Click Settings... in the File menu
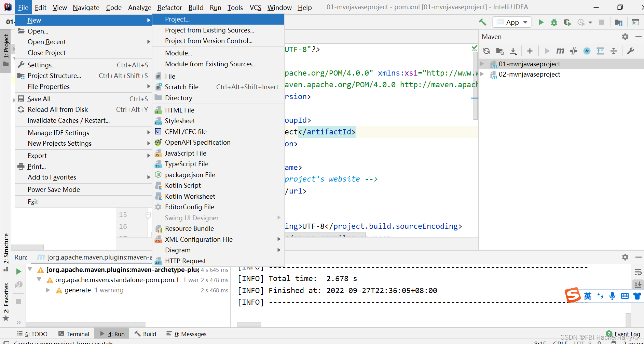The height and width of the screenshot is (344, 644). (41, 65)
